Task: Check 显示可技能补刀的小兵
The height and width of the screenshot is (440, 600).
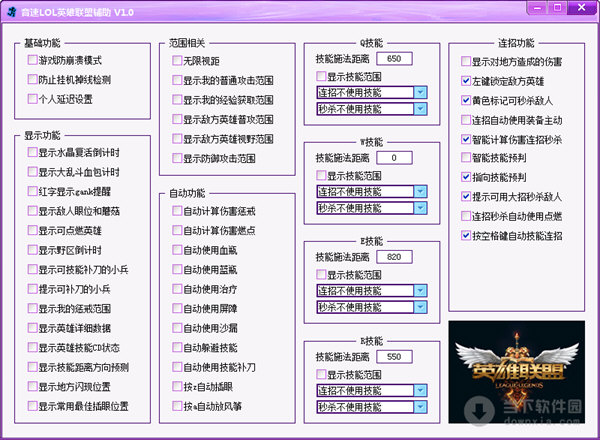Action: (x=32, y=269)
